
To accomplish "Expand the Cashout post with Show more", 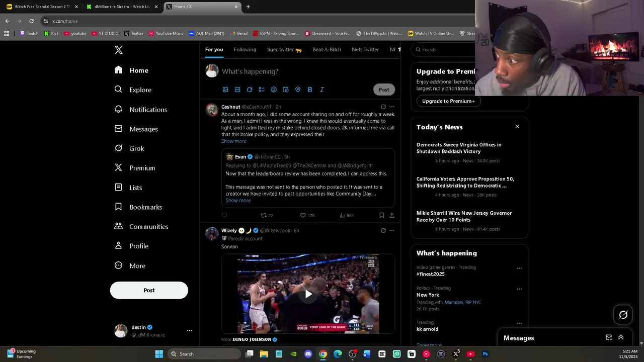I will tap(234, 141).
